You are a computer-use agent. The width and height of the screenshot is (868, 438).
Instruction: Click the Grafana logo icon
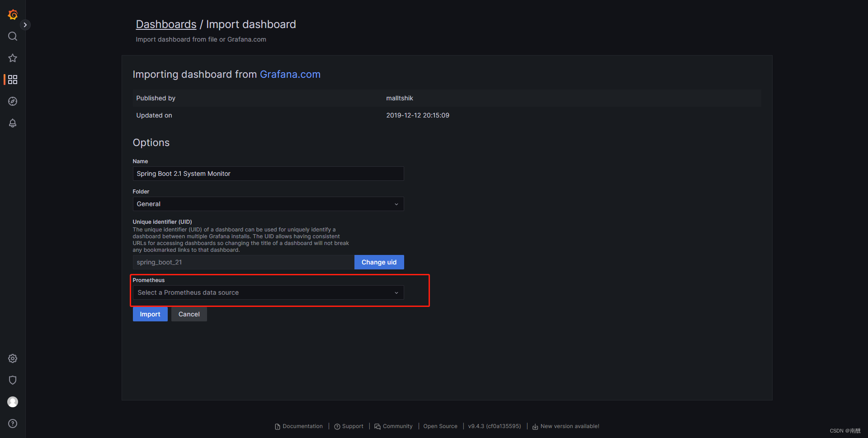click(13, 14)
